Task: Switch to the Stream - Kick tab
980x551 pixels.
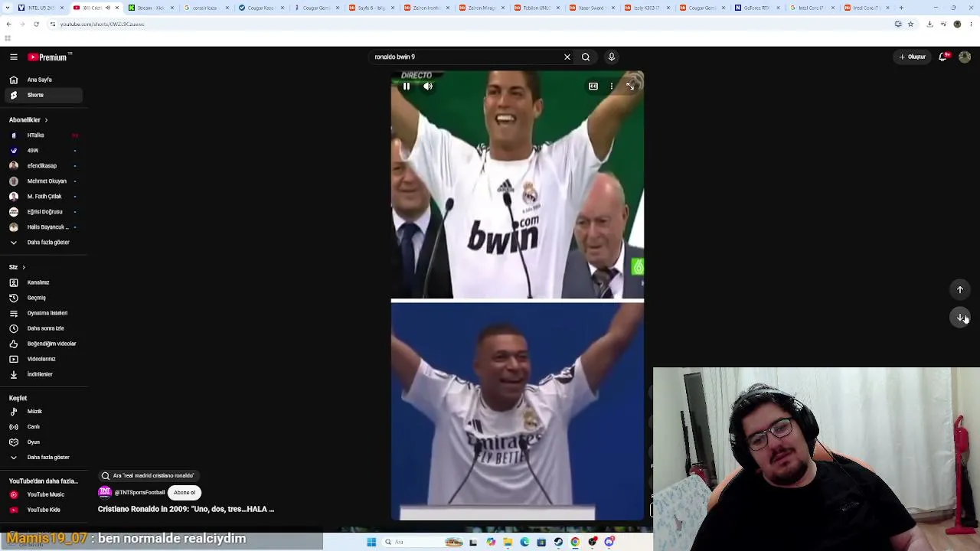Action: click(151, 8)
